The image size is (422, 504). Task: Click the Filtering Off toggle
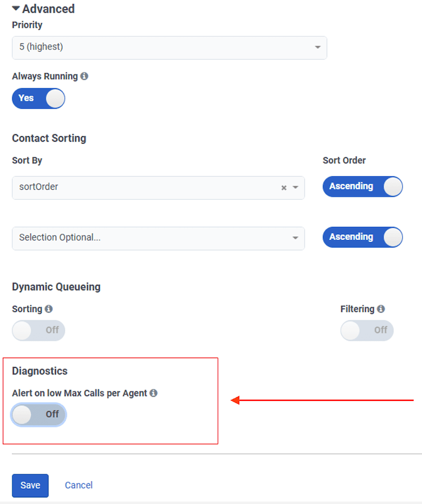[367, 331]
